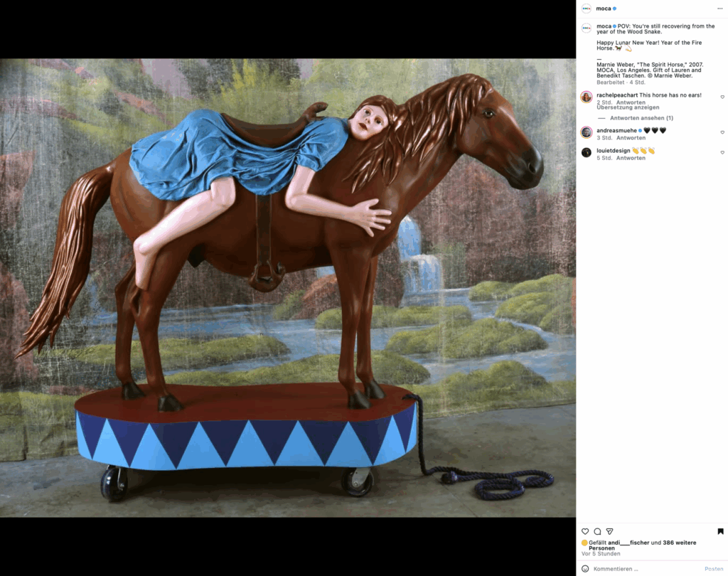Open the verified badge next to moca in the header
This screenshot has width=728, height=576.
coord(614,9)
